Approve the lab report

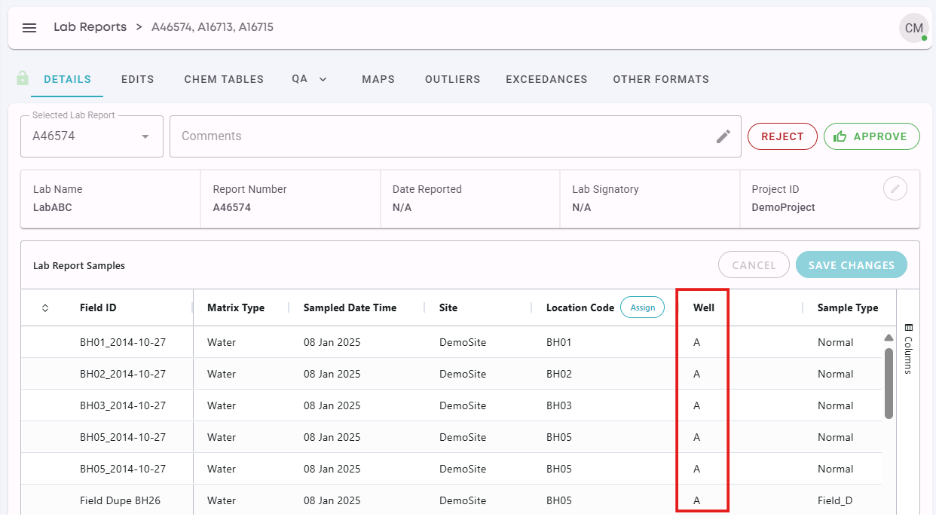871,136
